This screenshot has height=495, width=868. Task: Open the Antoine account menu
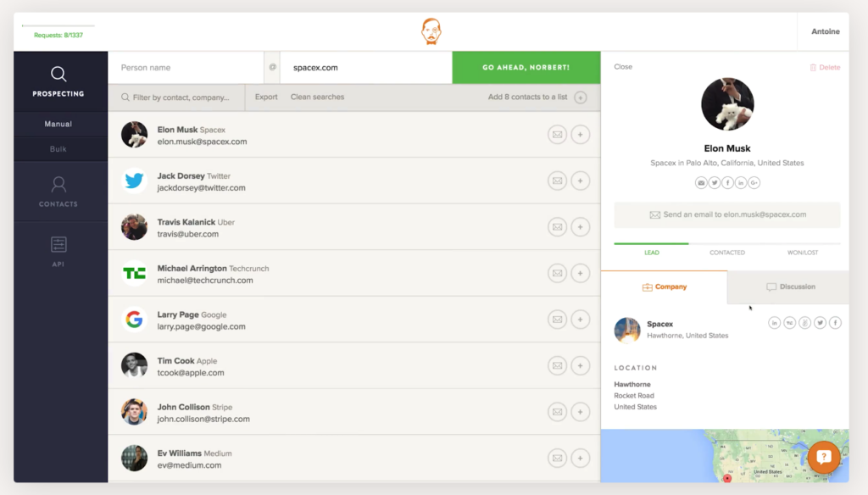pyautogui.click(x=825, y=31)
